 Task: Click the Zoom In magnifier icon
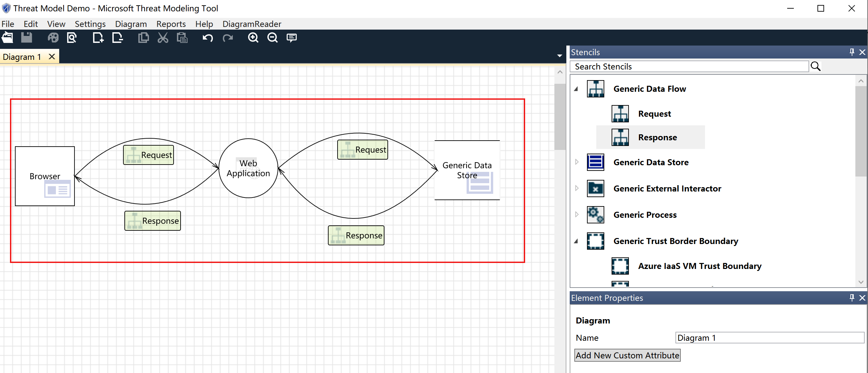click(x=253, y=38)
